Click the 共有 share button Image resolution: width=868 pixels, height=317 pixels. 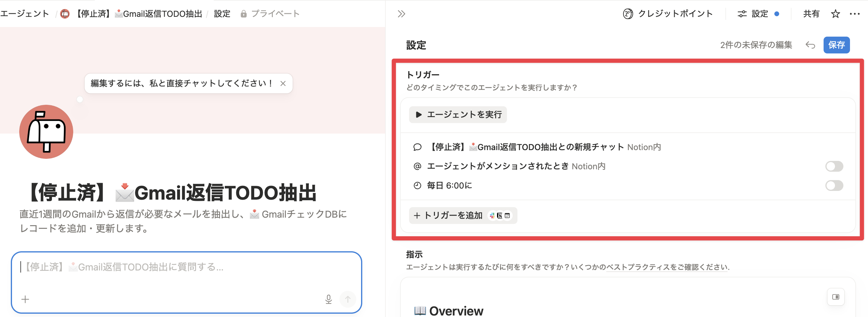pos(811,14)
